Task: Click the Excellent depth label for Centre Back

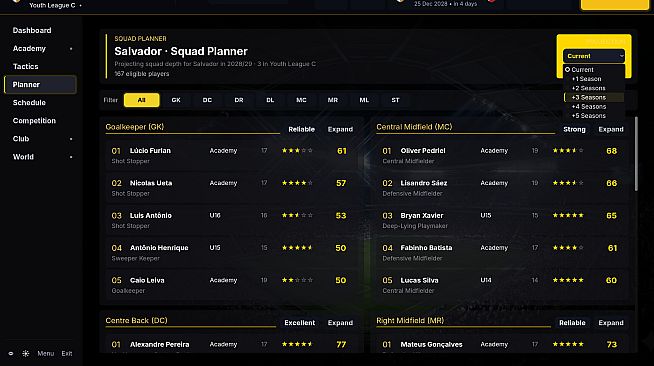Action: (299, 323)
